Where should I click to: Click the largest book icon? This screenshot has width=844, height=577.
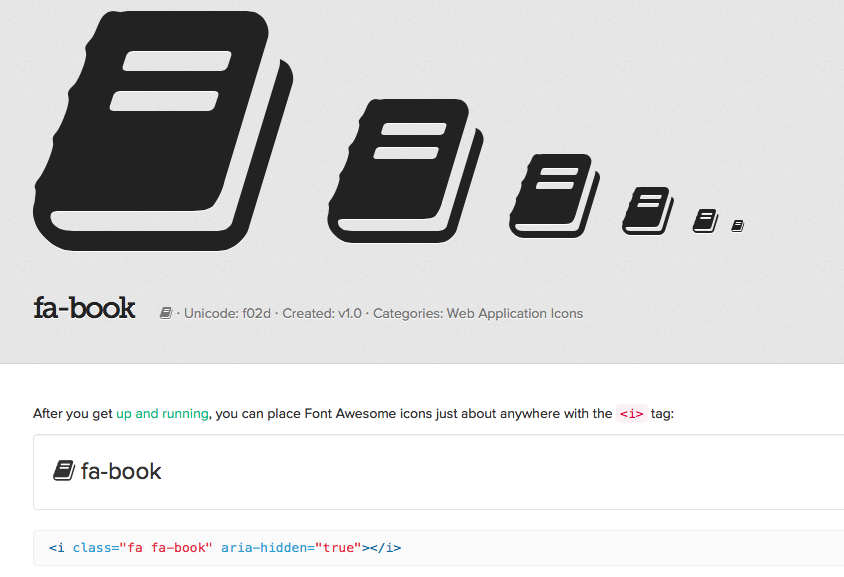click(163, 131)
